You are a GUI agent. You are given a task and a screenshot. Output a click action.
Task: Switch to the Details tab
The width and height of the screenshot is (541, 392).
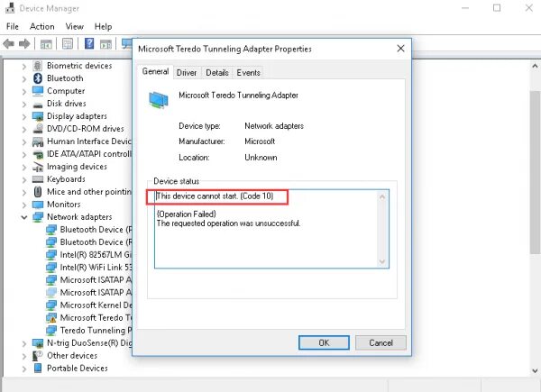[x=217, y=73]
